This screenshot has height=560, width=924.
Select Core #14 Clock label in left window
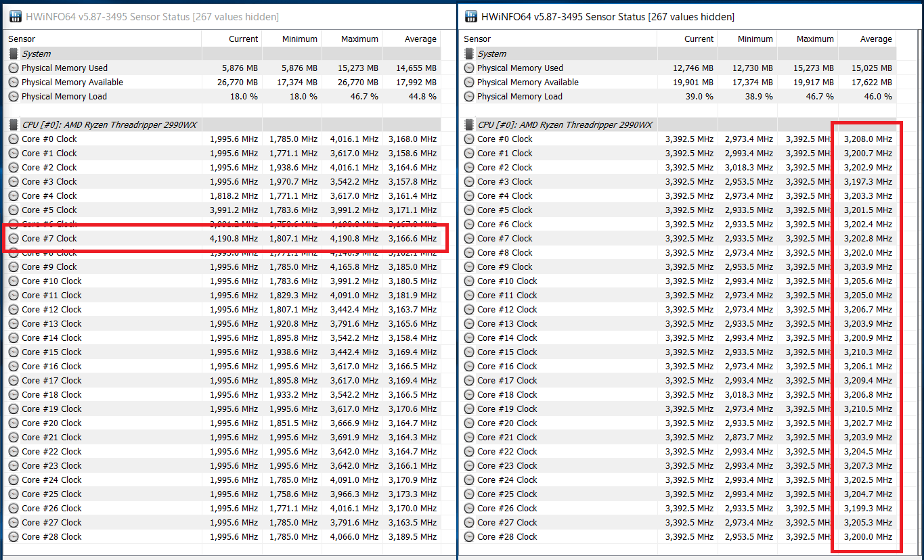click(x=51, y=337)
